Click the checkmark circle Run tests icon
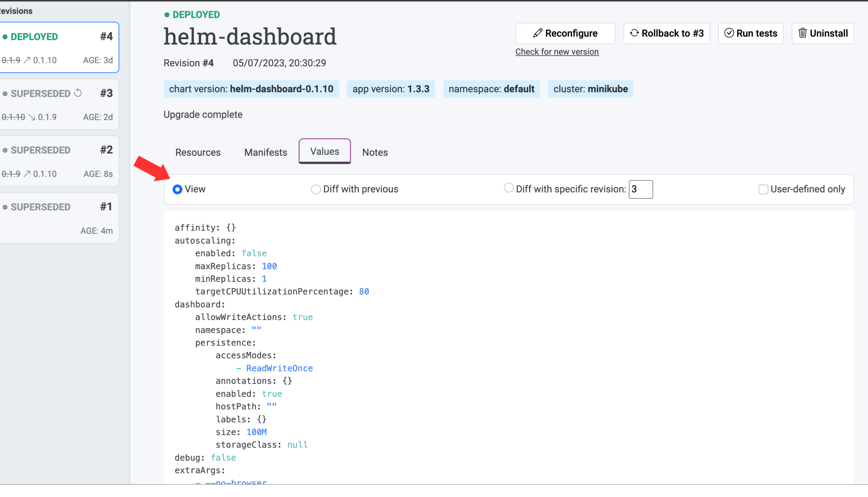The image size is (868, 497). [x=729, y=33]
